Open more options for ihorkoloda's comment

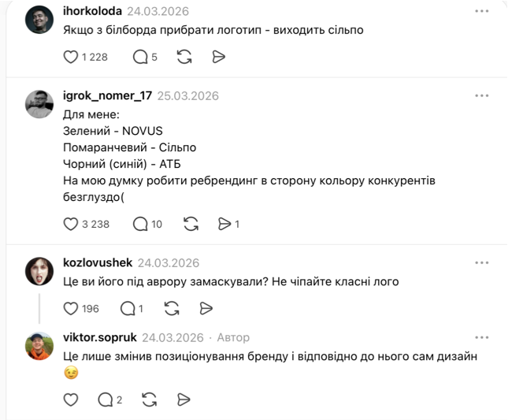482,12
